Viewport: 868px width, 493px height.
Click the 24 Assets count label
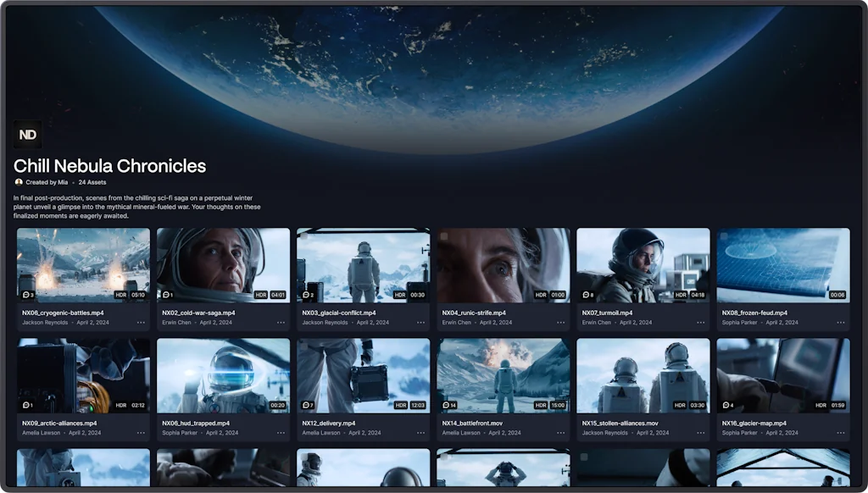pyautogui.click(x=92, y=181)
